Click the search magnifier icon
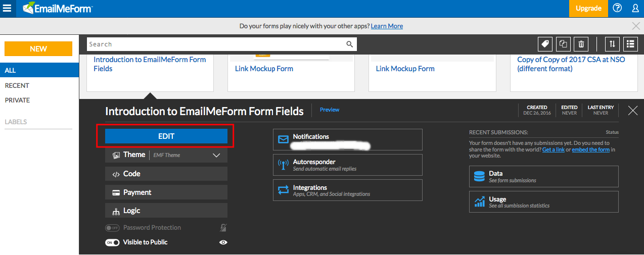Viewport: 644px width, 255px height. point(349,44)
